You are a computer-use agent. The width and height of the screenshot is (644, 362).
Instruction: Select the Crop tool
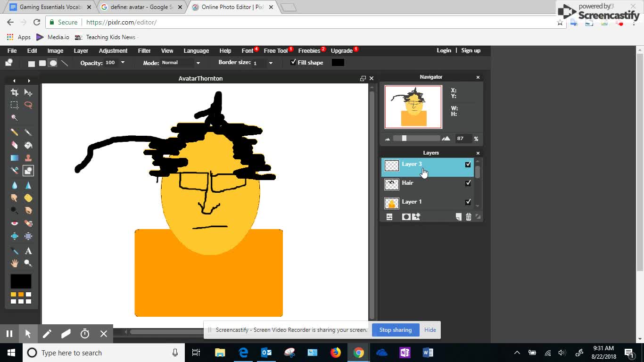15,92
